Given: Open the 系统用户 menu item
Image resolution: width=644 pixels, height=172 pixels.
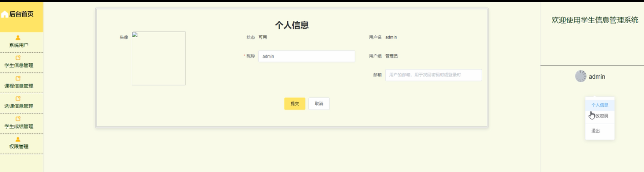Looking at the screenshot, I should click(19, 45).
